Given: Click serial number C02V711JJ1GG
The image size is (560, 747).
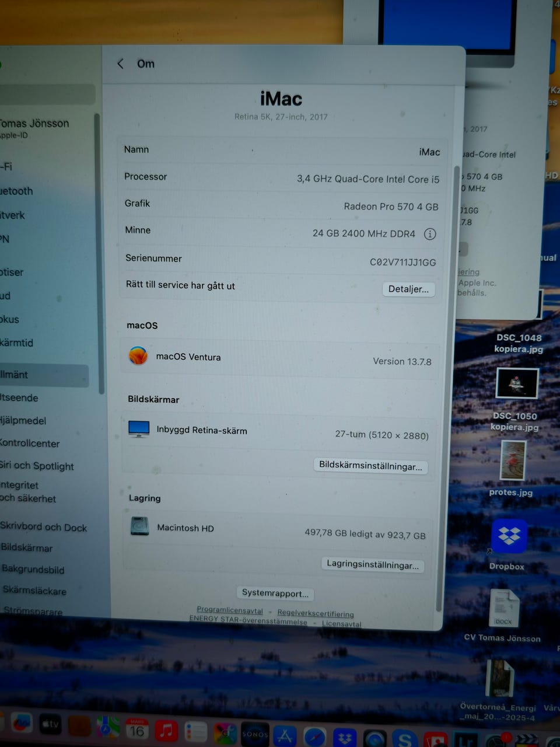Looking at the screenshot, I should (x=403, y=262).
